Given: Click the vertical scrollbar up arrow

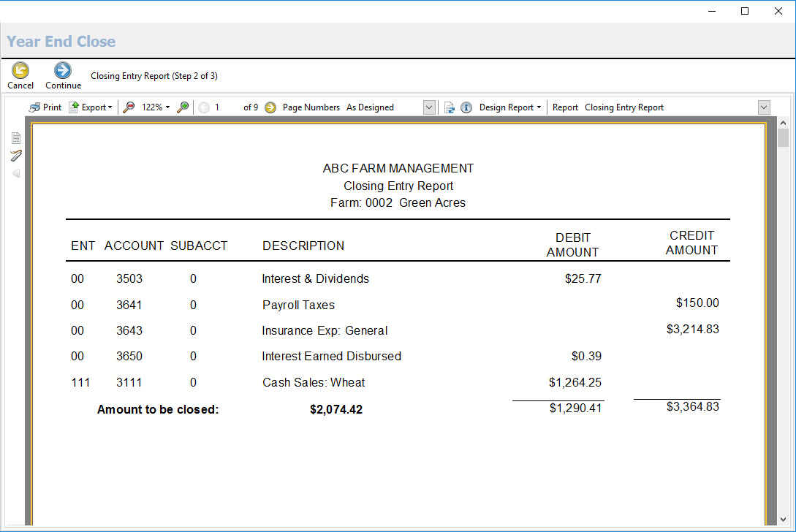Looking at the screenshot, I should (x=783, y=123).
